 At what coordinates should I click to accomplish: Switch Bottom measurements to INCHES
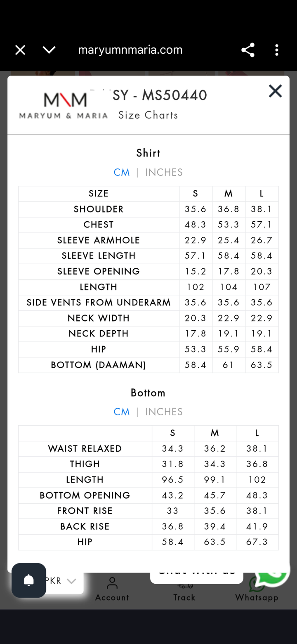(164, 412)
